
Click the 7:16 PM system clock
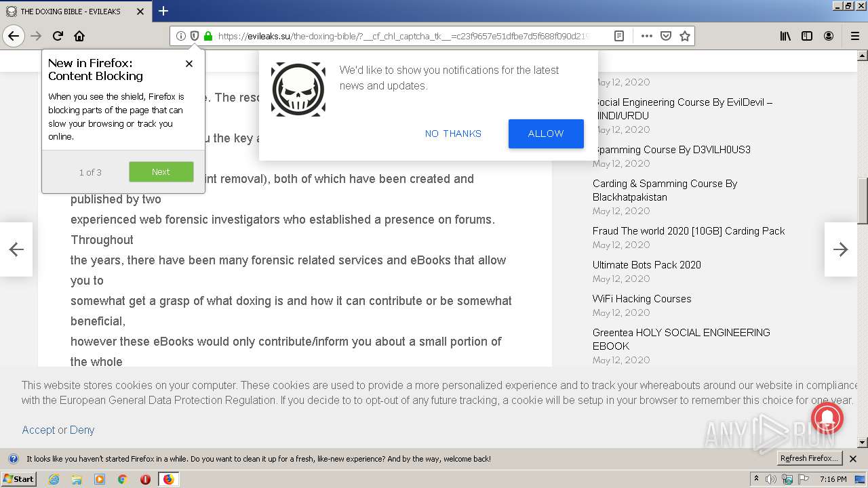(833, 479)
